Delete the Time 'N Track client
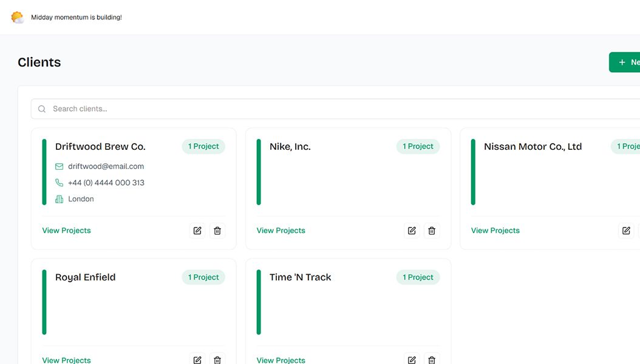 point(432,360)
